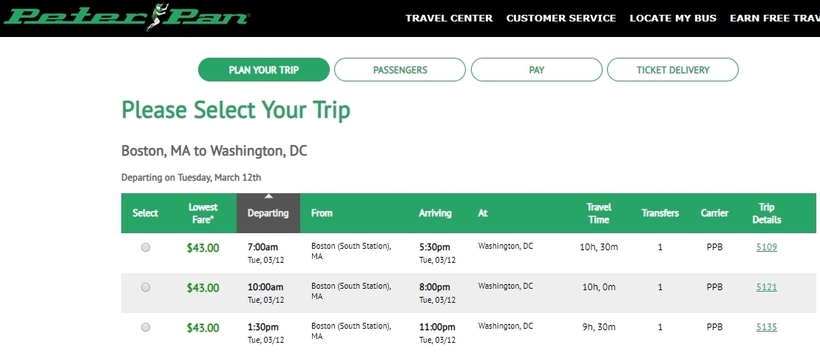Select the 10:00am departure radio button
The image size is (820, 362).
[x=145, y=287]
